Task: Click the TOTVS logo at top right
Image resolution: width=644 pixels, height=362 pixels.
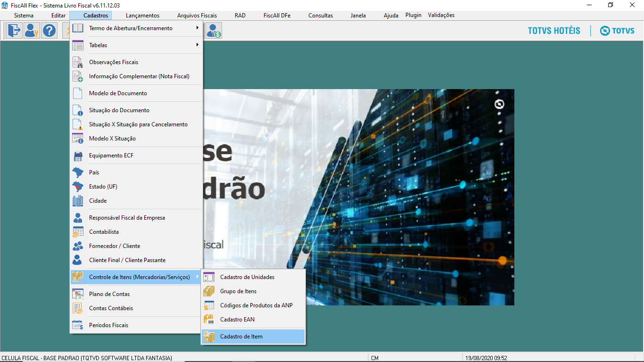Action: coord(617,31)
